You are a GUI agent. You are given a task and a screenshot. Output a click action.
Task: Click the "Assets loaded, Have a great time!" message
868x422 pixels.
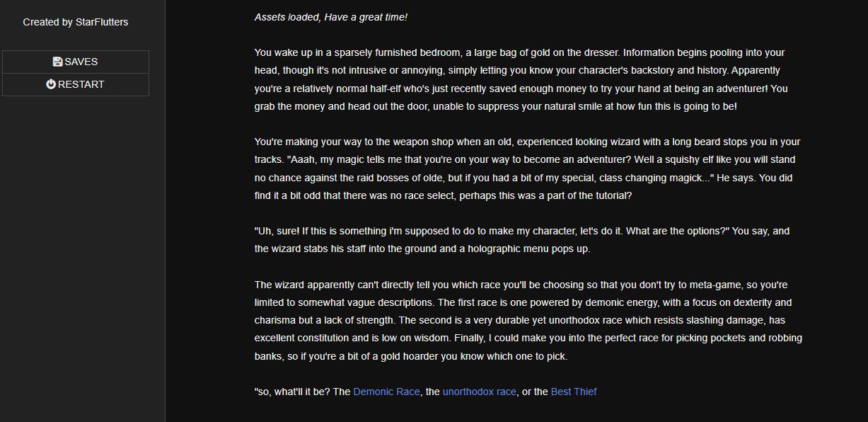(x=330, y=17)
